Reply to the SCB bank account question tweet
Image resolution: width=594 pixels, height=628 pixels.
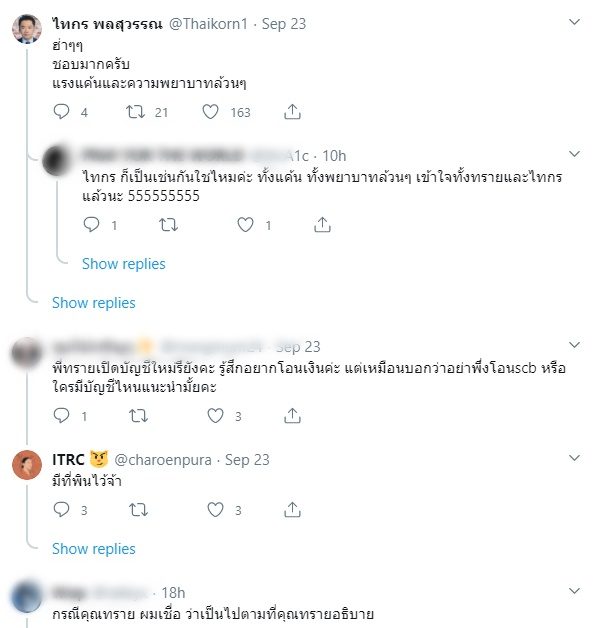click(61, 415)
